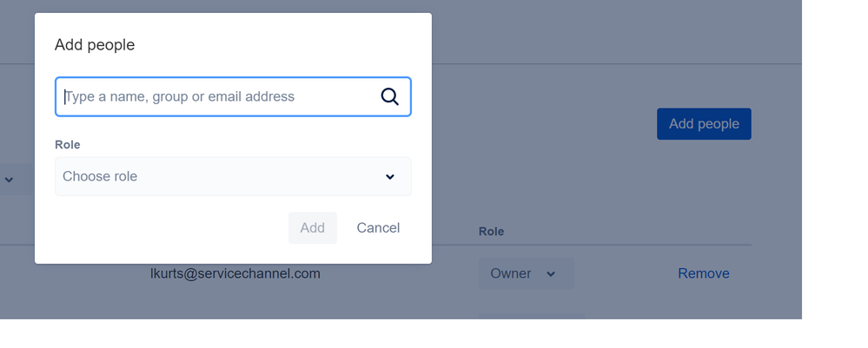Click the Owner label text
Image resolution: width=868 pixels, height=348 pixels.
(511, 273)
